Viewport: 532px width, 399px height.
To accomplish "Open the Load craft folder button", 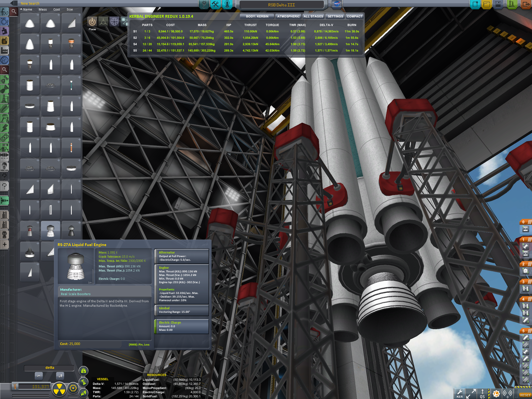I will click(x=486, y=4).
